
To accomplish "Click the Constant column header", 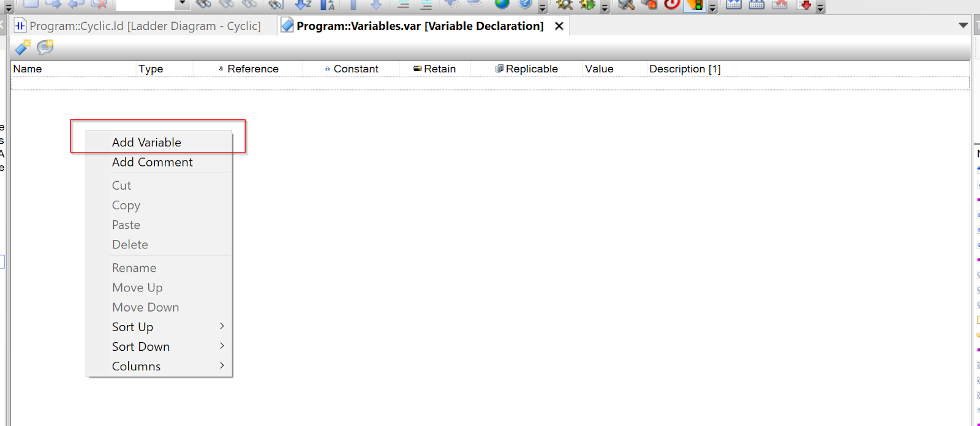I will (351, 69).
